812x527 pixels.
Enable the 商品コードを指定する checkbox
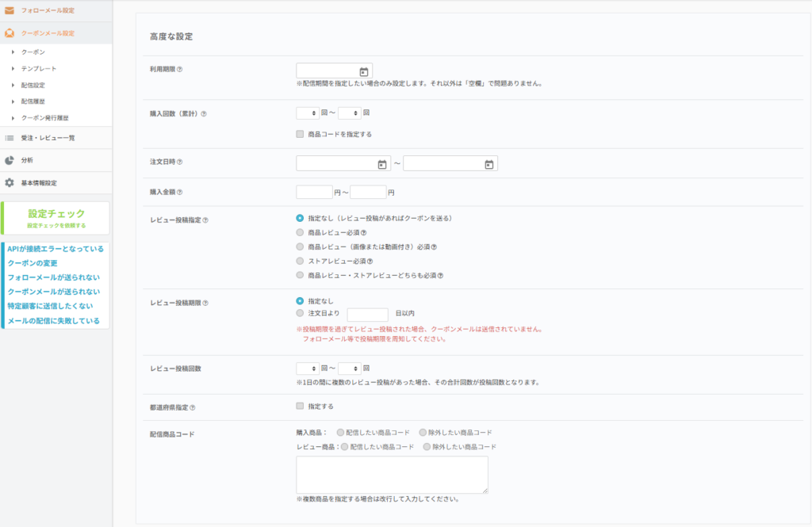[300, 134]
